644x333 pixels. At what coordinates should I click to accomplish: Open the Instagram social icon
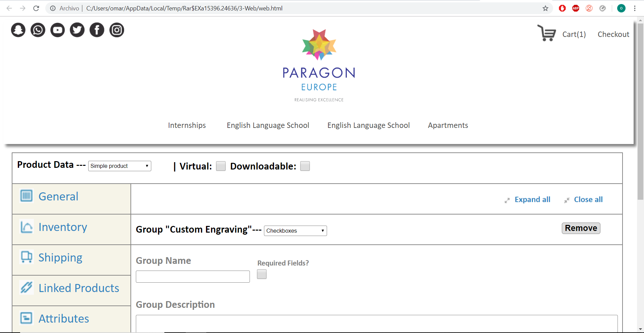117,30
